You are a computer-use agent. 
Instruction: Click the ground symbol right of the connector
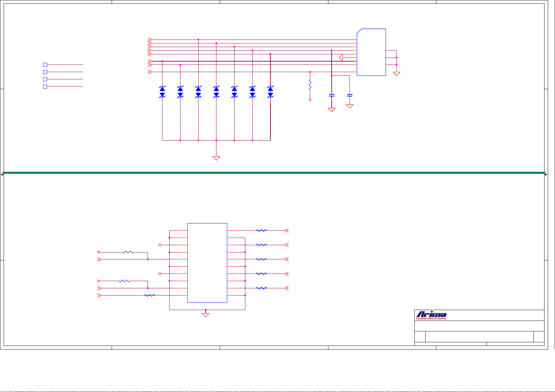click(x=397, y=74)
